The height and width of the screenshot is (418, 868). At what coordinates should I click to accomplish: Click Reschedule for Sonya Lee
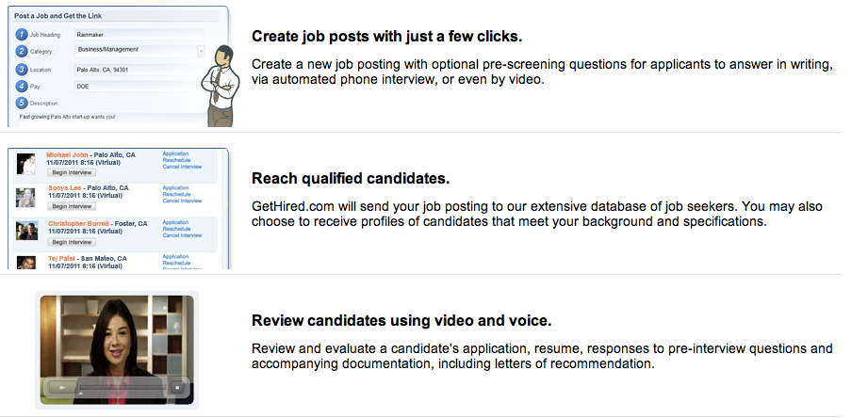click(176, 194)
